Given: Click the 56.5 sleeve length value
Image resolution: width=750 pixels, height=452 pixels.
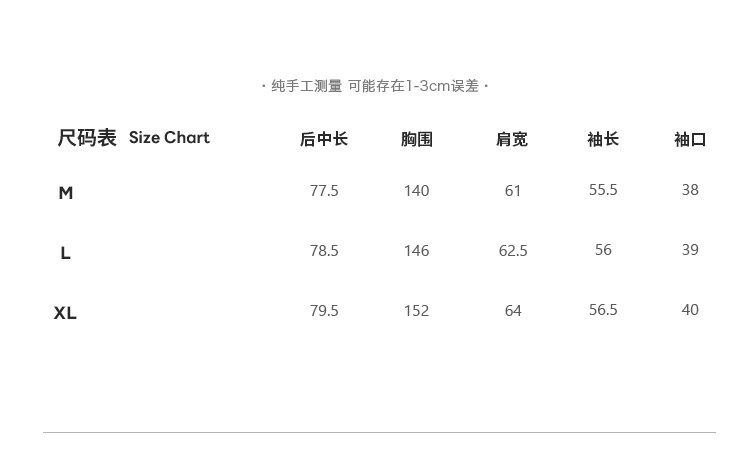Looking at the screenshot, I should click(603, 310).
